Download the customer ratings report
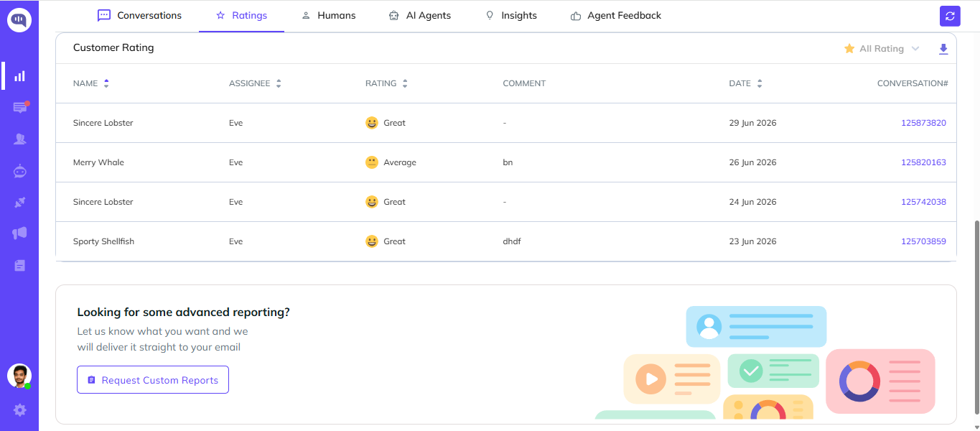This screenshot has width=980, height=431. click(x=943, y=49)
